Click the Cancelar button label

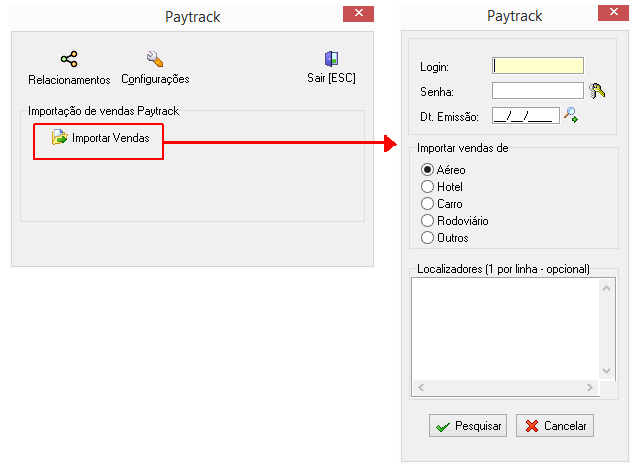click(565, 426)
